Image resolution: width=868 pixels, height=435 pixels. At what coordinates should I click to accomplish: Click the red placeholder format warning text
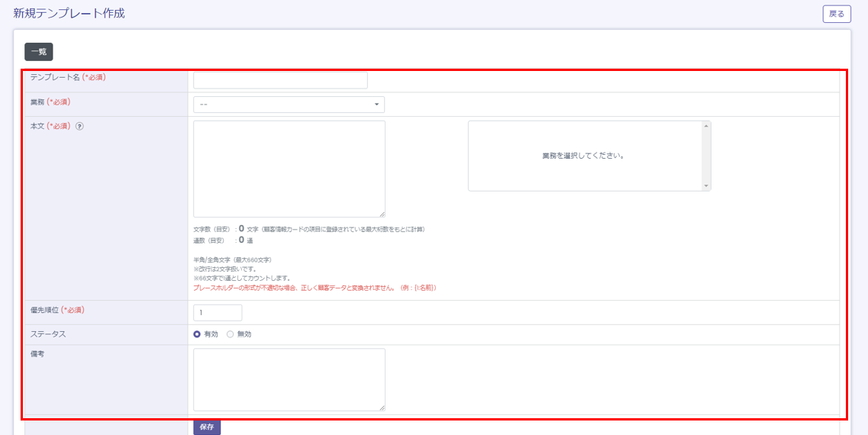click(315, 288)
